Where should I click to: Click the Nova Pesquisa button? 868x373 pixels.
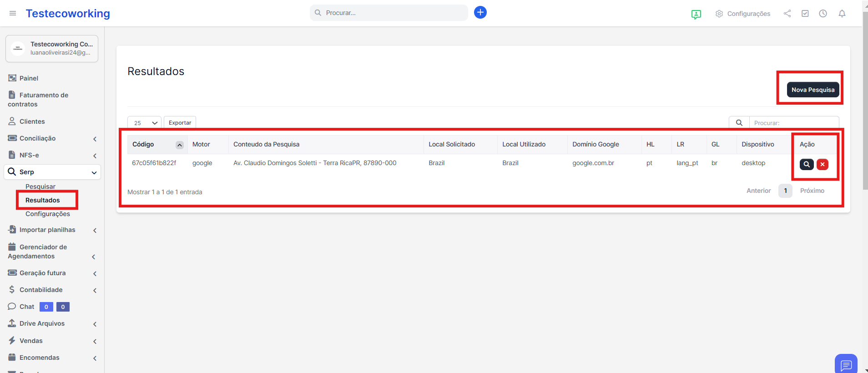point(812,90)
